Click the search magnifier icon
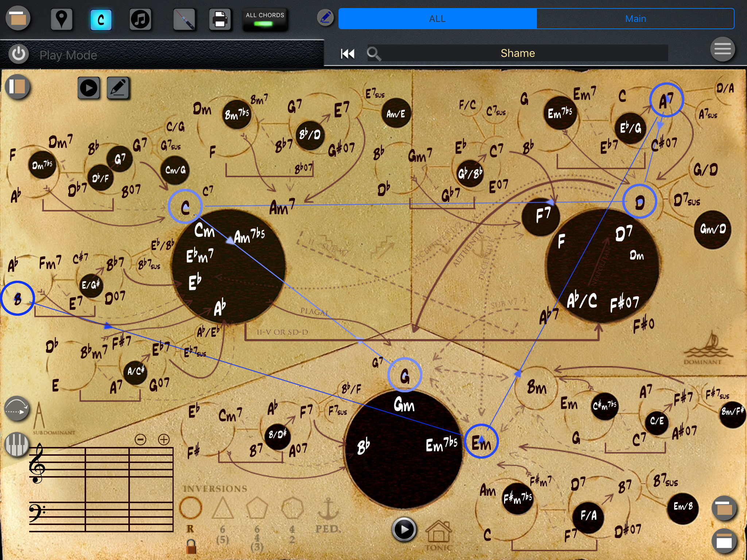 [x=374, y=54]
